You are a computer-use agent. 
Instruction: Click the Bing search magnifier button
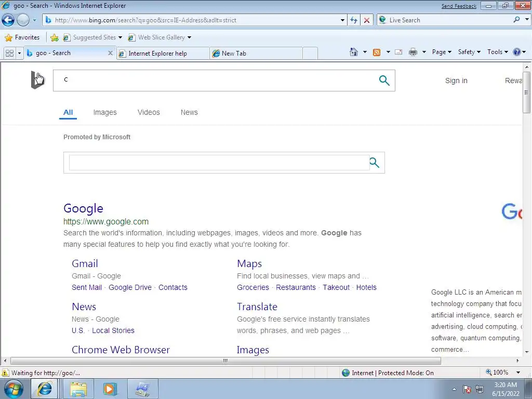(384, 81)
